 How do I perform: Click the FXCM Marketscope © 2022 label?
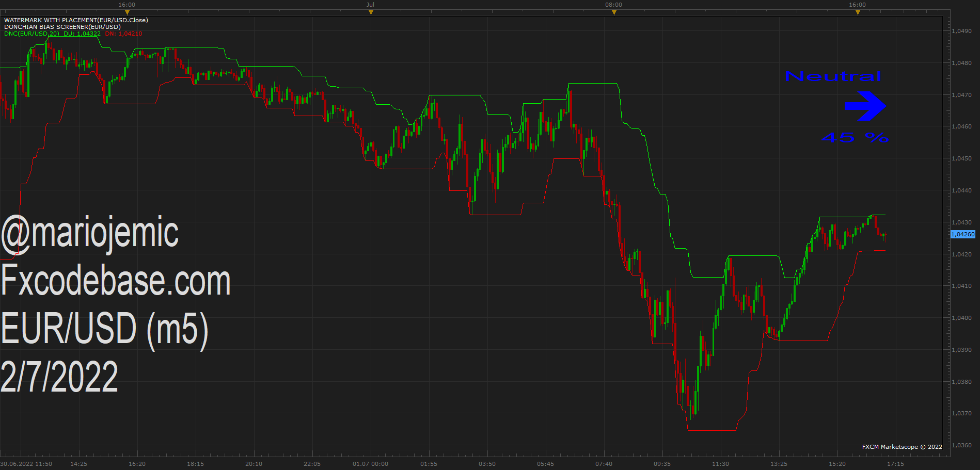coord(902,447)
